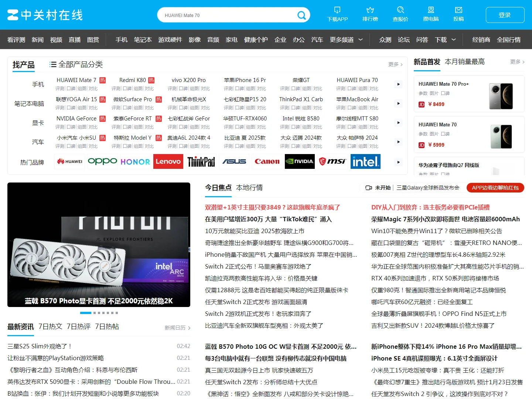Image resolution: width=532 pixels, height=399 pixels.
Task: Click in the HUAWEI Mate 70 search field
Action: 227,15
